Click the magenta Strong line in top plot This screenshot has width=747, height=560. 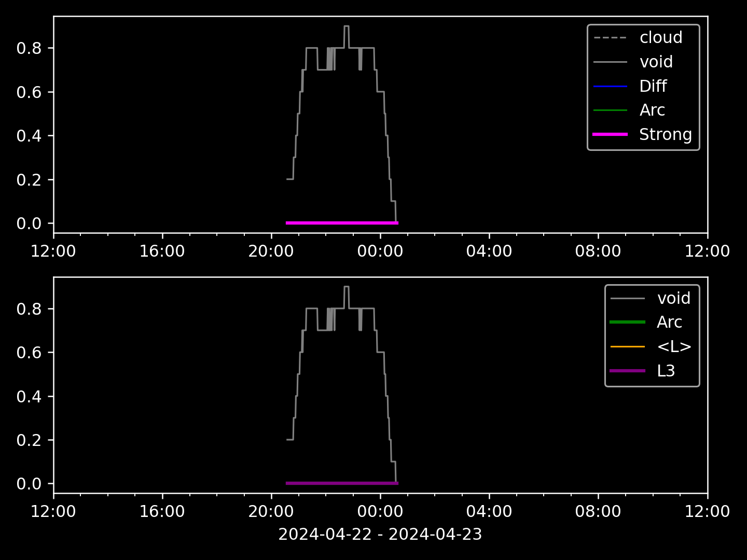pos(342,223)
